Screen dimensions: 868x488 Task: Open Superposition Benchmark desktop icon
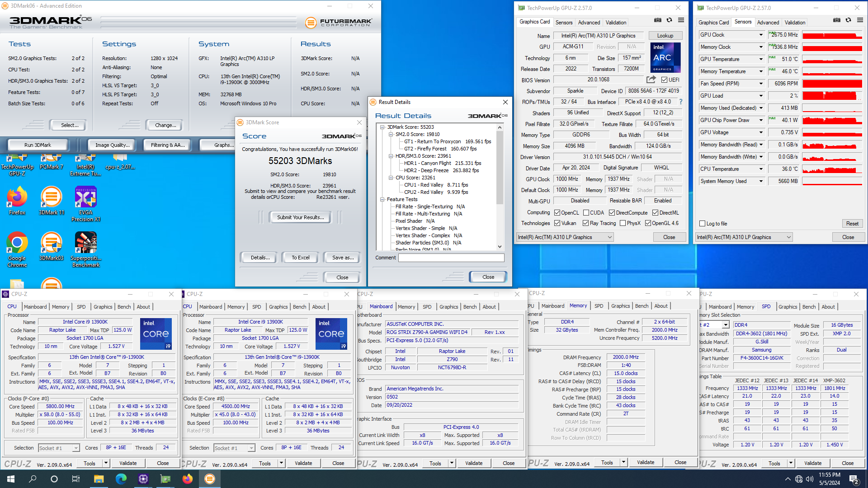(86, 250)
